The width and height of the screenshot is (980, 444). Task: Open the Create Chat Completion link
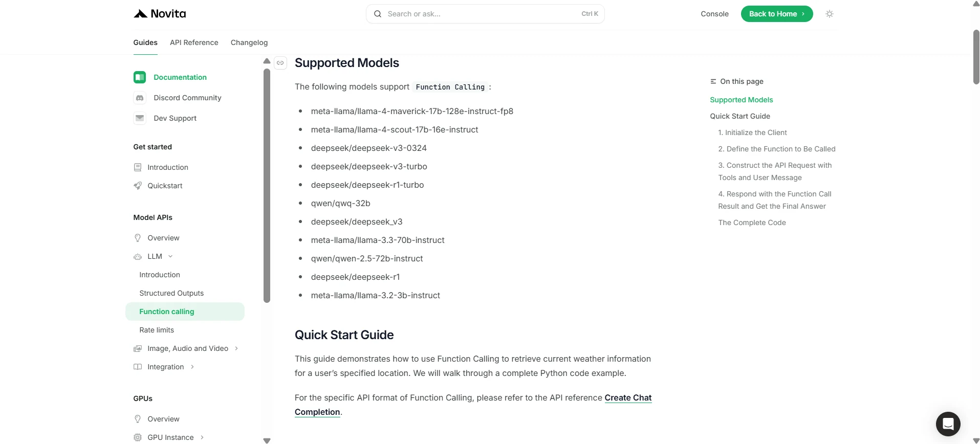click(x=473, y=405)
